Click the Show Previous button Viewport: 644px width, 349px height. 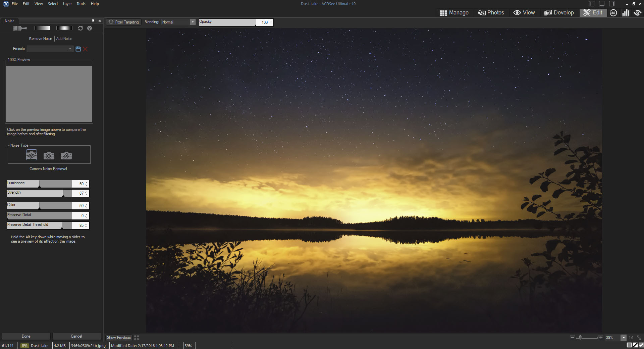tap(119, 338)
